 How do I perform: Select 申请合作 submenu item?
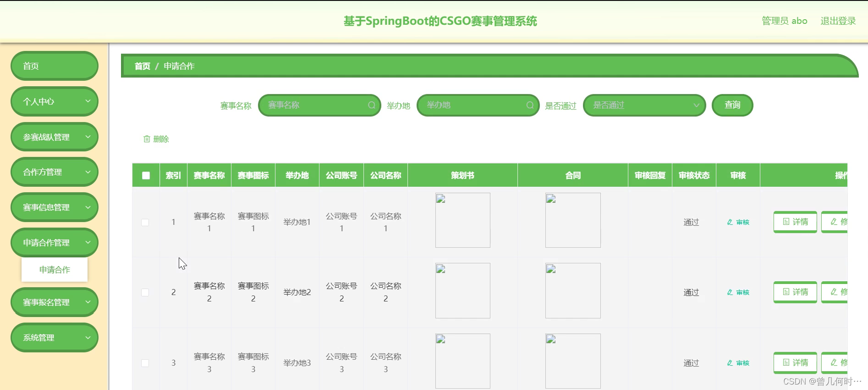coord(55,270)
